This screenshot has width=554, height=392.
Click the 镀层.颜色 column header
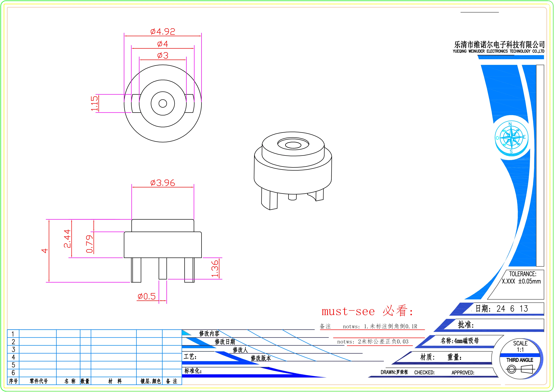coord(151,381)
